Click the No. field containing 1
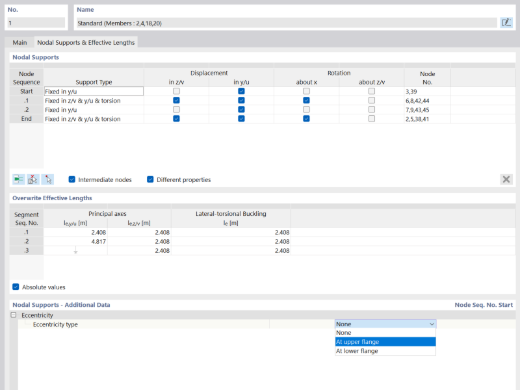Viewport: 520px width, 390px height. coord(36,23)
